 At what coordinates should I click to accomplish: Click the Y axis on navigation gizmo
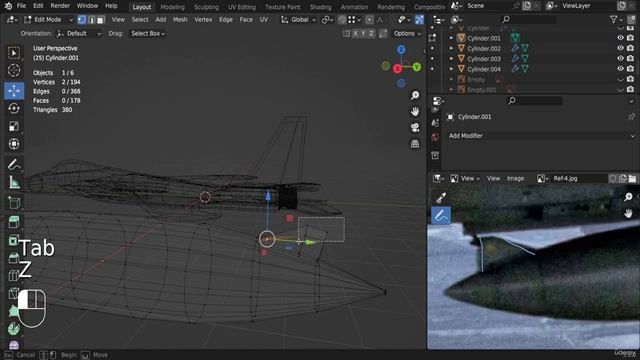pos(416,67)
